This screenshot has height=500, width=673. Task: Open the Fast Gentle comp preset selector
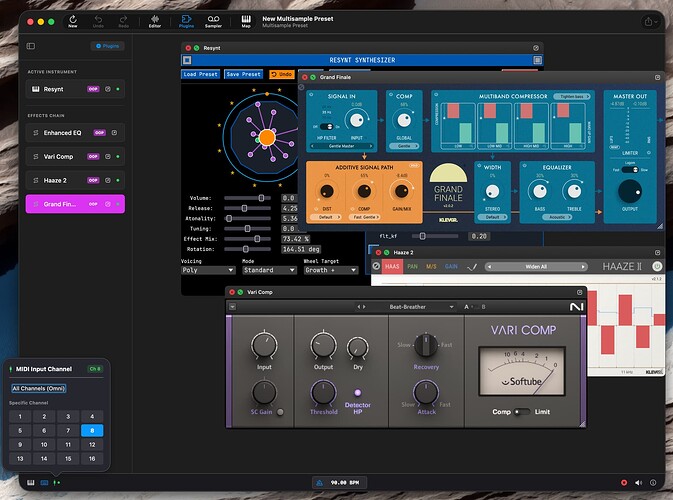tap(364, 217)
